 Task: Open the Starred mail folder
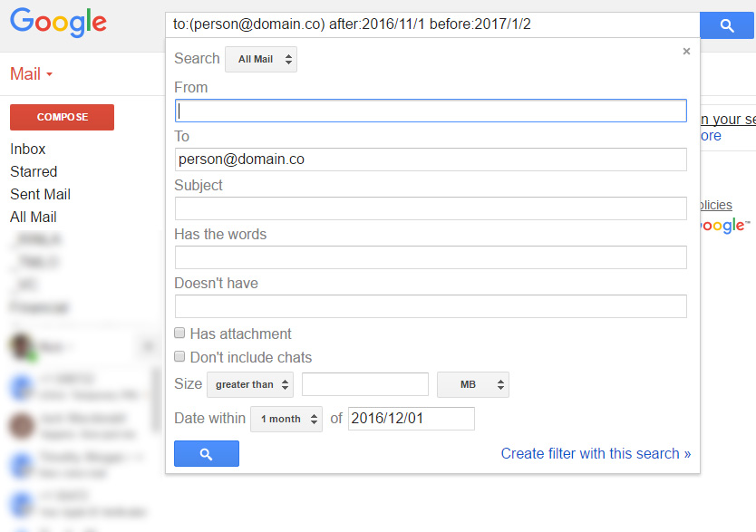[34, 171]
